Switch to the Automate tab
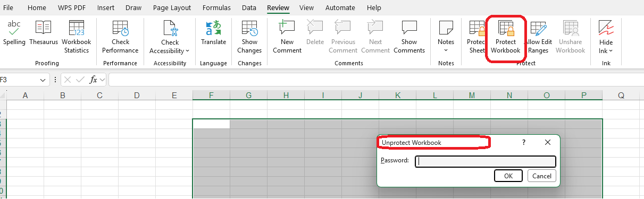The height and width of the screenshot is (199, 644). click(x=340, y=8)
